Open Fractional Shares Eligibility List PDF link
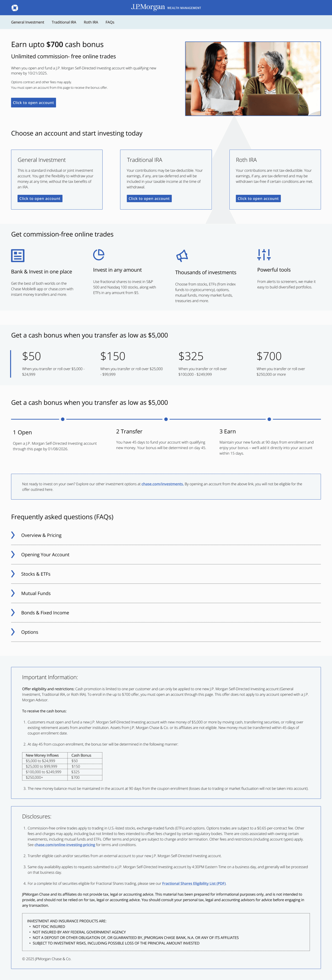 pyautogui.click(x=194, y=883)
